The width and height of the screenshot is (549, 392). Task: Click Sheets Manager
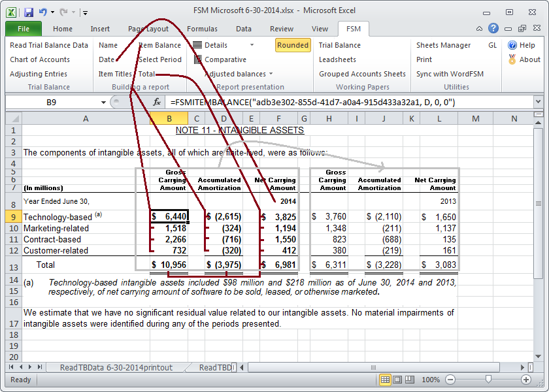pos(443,45)
